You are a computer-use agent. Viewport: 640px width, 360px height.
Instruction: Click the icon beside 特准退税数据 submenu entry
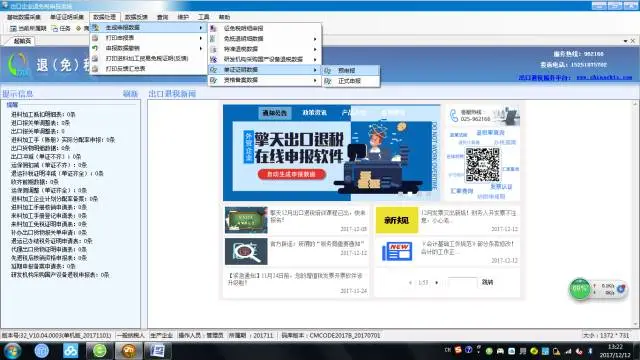tap(213, 49)
